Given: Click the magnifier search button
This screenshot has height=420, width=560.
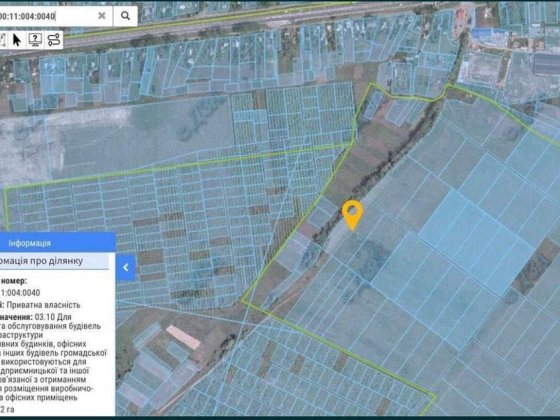Looking at the screenshot, I should pyautogui.click(x=125, y=16).
